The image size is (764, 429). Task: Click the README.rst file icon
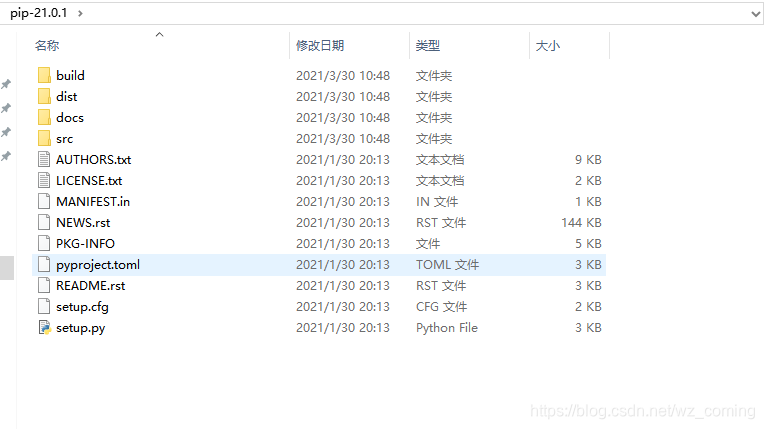click(44, 285)
